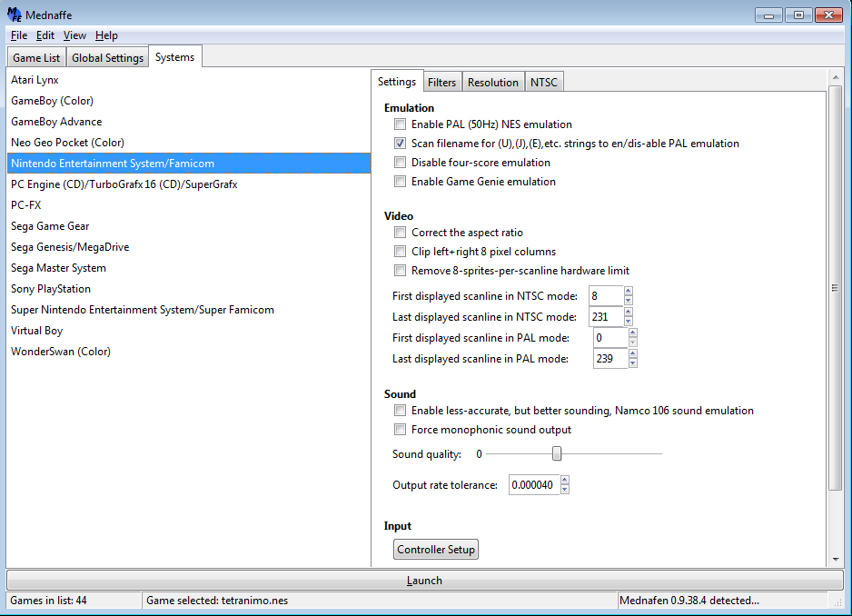This screenshot has width=852, height=616.
Task: Decrease last PAL scanline with down arrow
Action: pyautogui.click(x=632, y=363)
